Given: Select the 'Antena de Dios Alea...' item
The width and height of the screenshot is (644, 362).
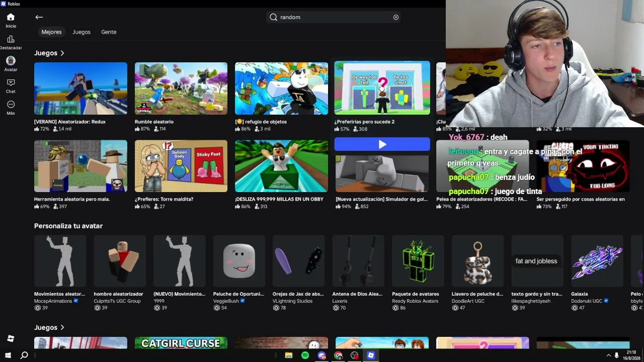Looking at the screenshot, I should click(358, 261).
